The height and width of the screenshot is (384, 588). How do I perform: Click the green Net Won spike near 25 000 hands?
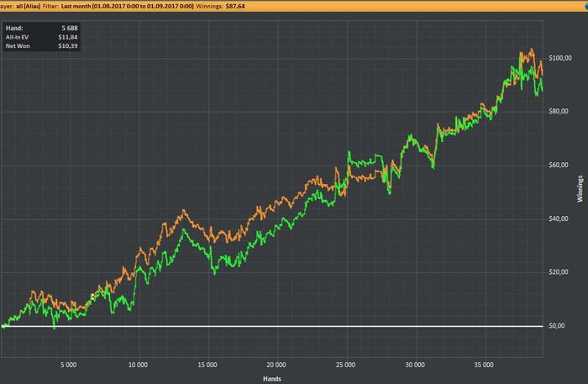[349, 152]
